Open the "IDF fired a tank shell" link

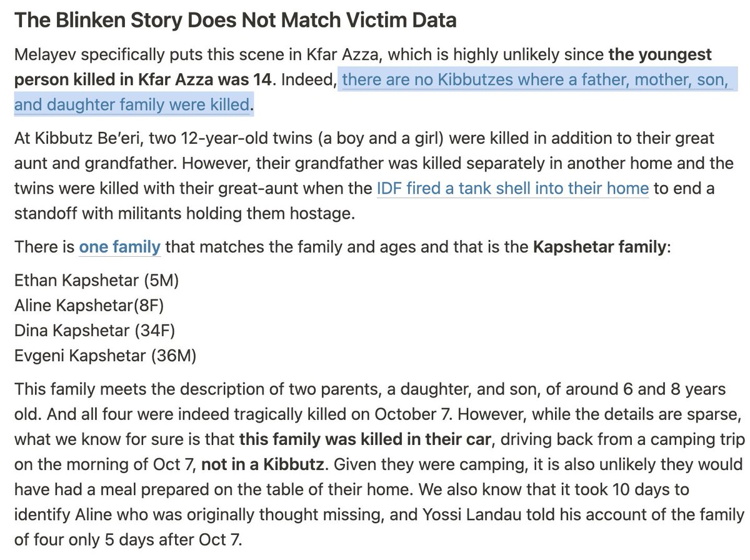point(512,187)
